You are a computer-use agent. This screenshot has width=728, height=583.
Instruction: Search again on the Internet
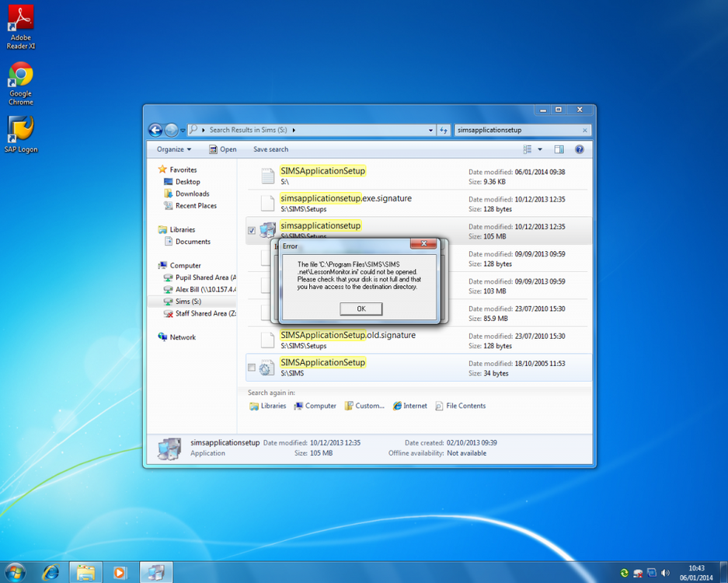410,406
